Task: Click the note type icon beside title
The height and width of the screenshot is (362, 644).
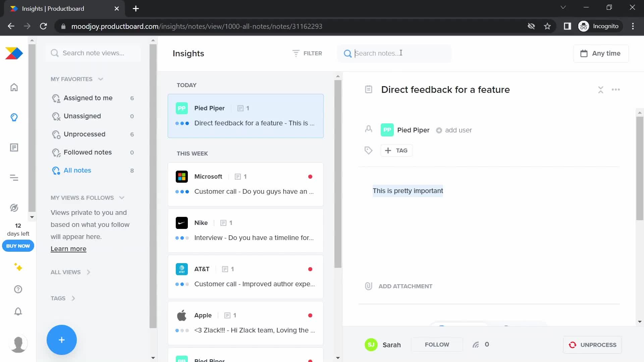Action: pyautogui.click(x=369, y=89)
